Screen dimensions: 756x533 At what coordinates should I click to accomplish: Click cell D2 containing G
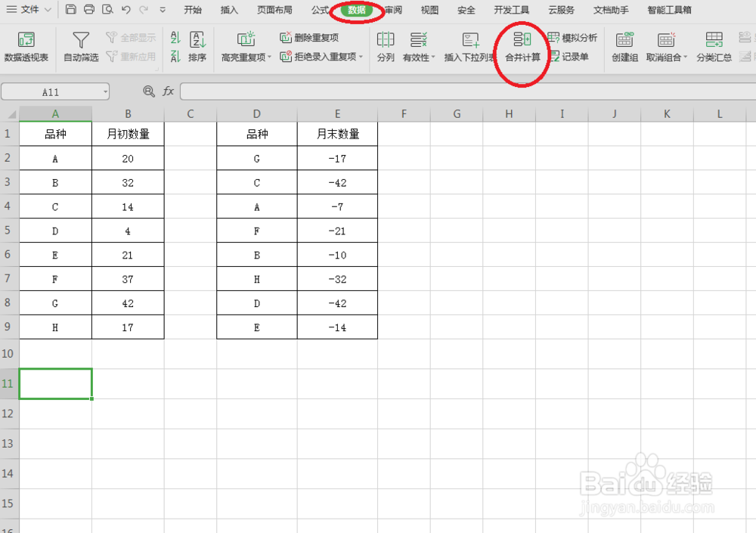[257, 158]
